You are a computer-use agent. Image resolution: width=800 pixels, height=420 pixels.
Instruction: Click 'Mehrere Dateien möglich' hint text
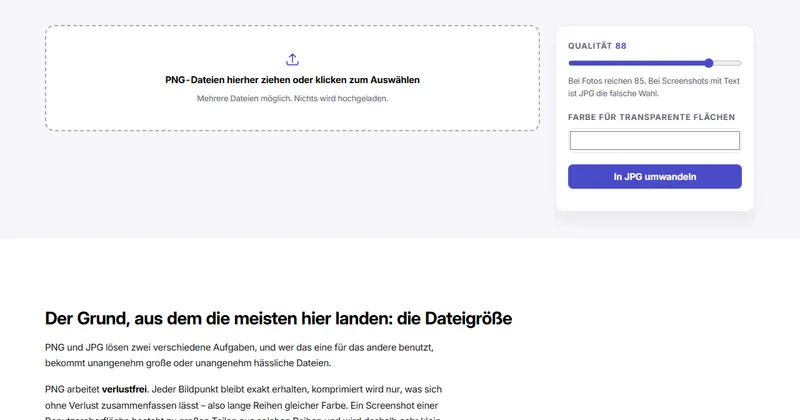click(x=292, y=98)
